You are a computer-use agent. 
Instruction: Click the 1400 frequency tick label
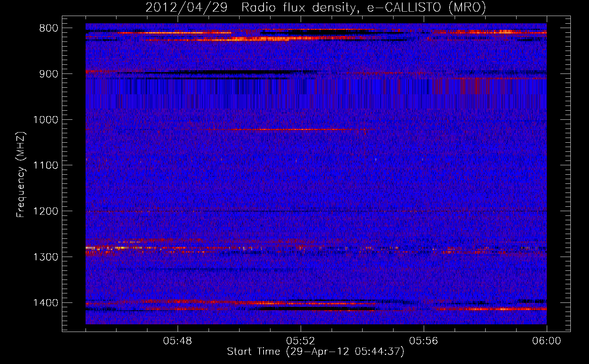46,303
